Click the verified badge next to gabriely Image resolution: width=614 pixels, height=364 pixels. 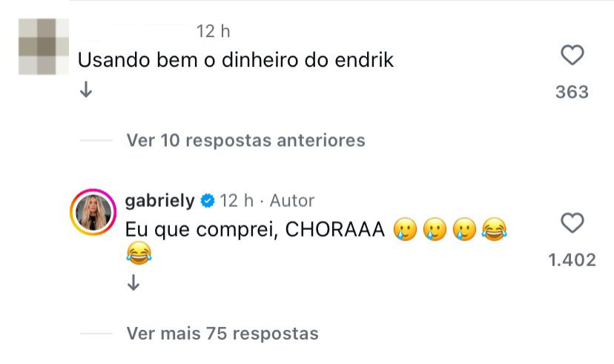(x=208, y=201)
